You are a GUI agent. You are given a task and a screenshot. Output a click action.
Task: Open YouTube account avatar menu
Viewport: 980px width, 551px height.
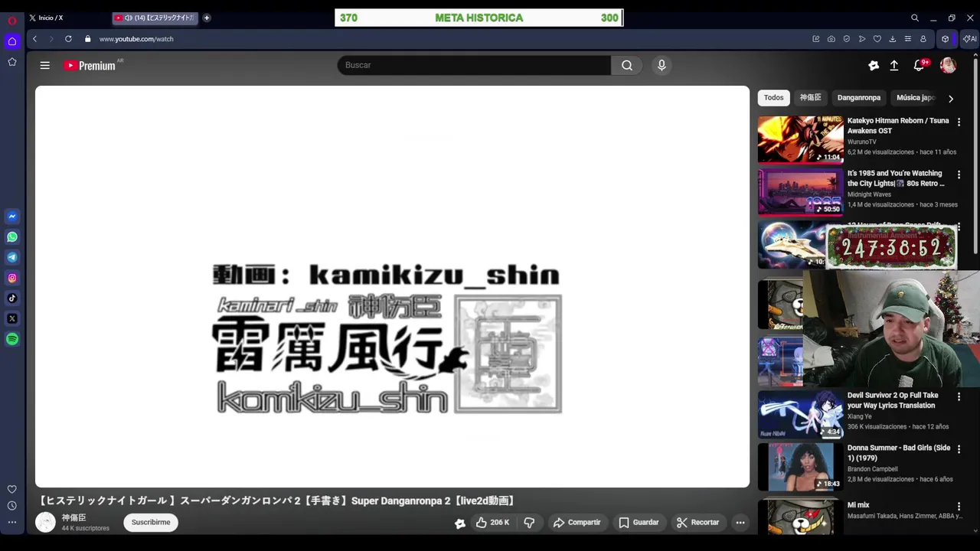pos(948,66)
